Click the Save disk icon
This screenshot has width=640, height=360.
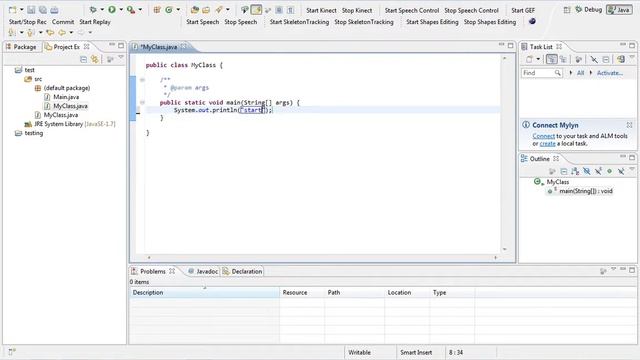(31, 10)
